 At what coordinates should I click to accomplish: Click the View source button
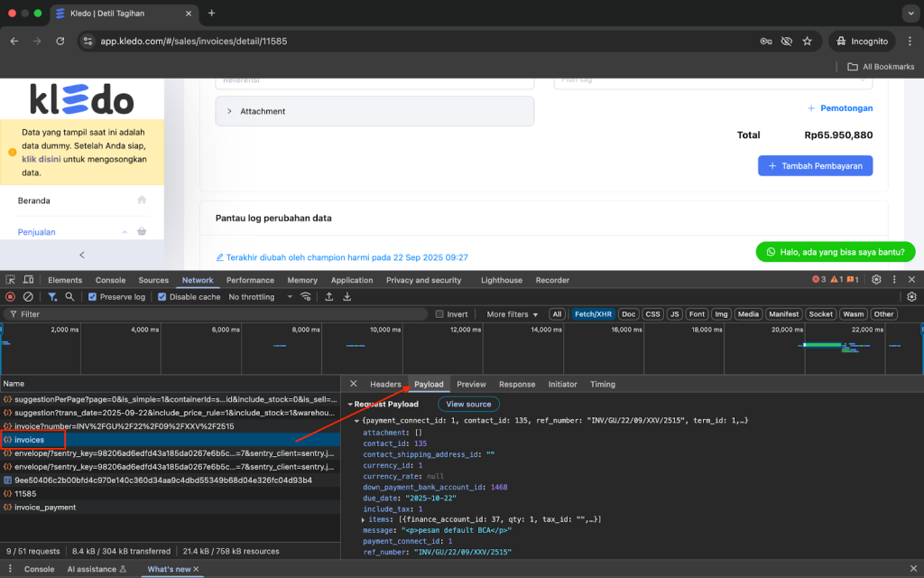(468, 404)
